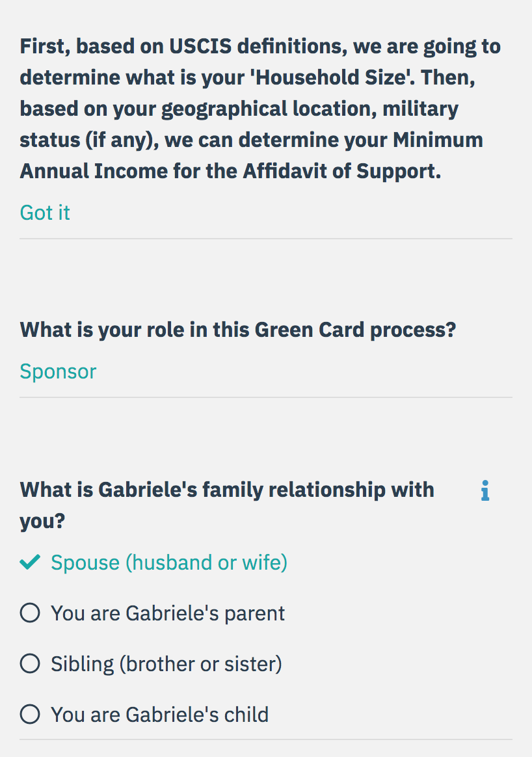
Task: Click the teal checkmark next to Spouse
Action: coord(30,562)
